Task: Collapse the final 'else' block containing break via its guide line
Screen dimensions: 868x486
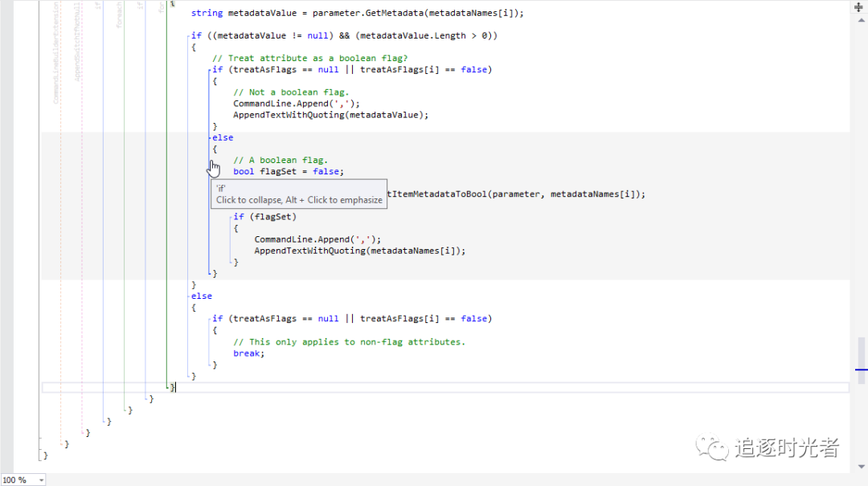Action: [x=188, y=337]
